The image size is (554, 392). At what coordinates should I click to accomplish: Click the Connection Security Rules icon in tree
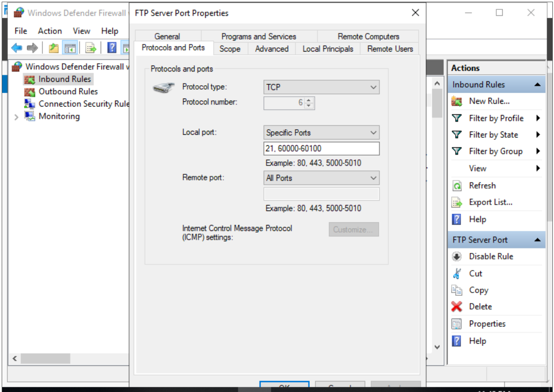tap(29, 104)
